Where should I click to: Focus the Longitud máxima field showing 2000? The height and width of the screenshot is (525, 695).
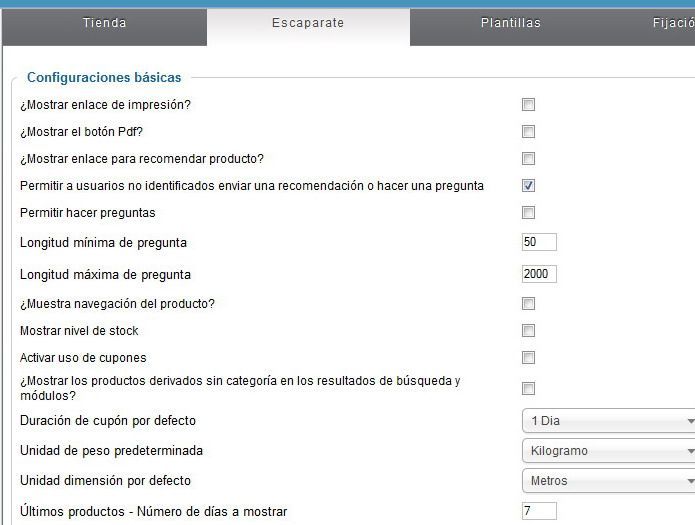[x=539, y=274]
